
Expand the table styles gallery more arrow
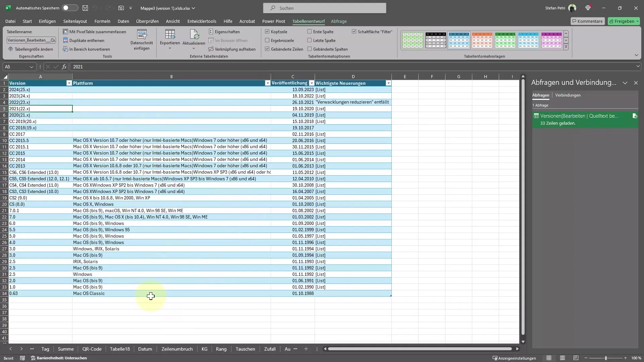tap(566, 47)
